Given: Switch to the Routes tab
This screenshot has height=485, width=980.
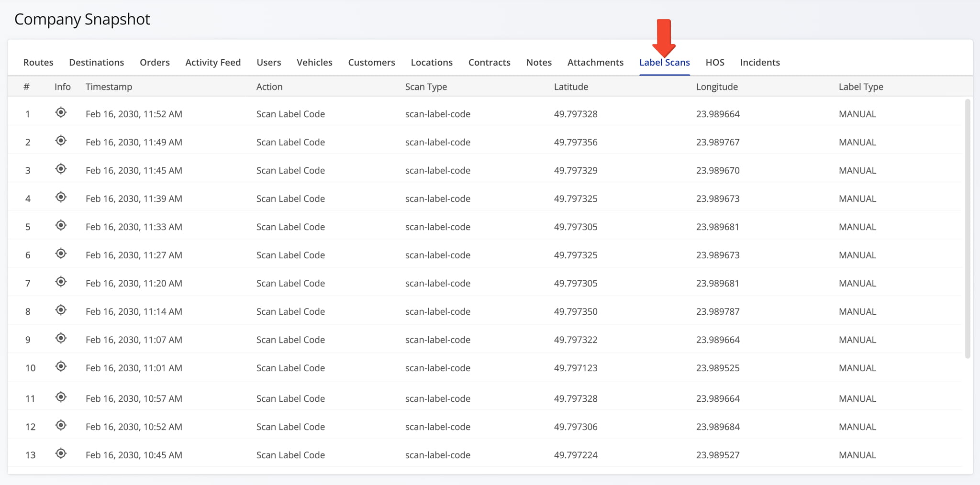Looking at the screenshot, I should pyautogui.click(x=38, y=62).
